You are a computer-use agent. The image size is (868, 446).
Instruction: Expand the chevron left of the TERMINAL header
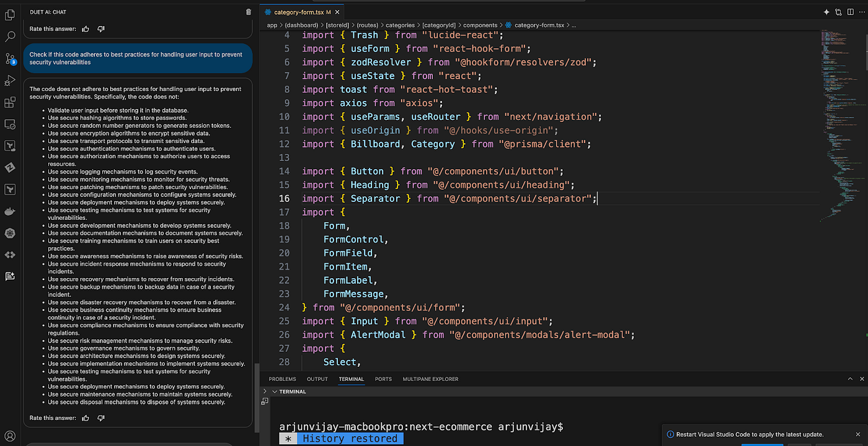265,391
